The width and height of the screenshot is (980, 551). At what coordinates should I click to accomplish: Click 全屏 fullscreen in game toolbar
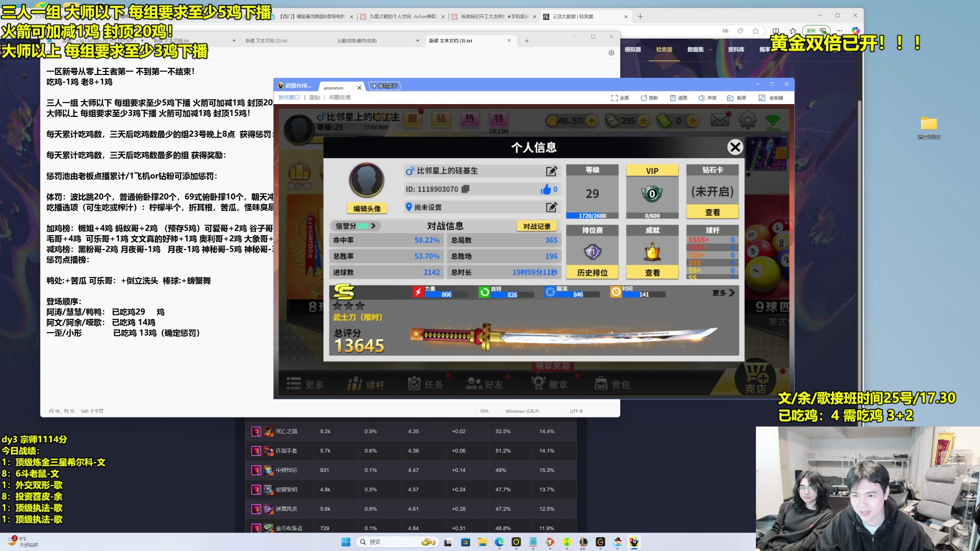coord(620,98)
